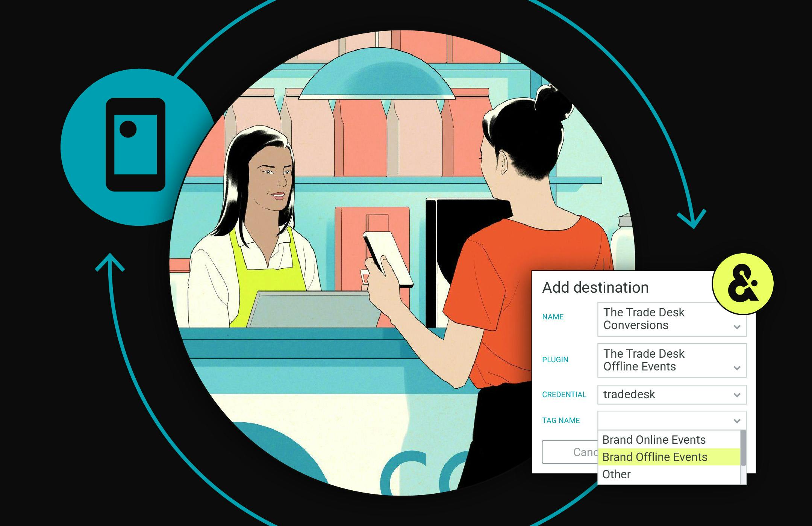Click the camera dot inside the phone icon
The height and width of the screenshot is (526, 812).
(x=129, y=130)
